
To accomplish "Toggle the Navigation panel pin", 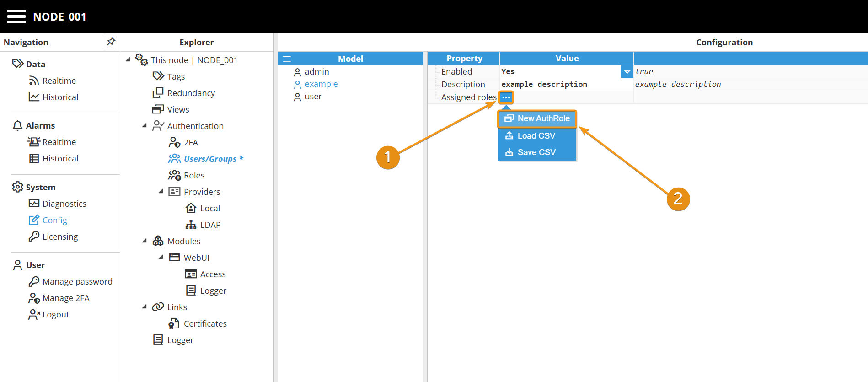I will pos(111,42).
